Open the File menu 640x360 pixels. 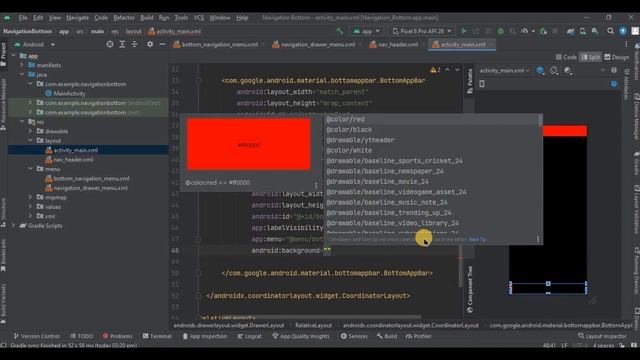(23, 18)
